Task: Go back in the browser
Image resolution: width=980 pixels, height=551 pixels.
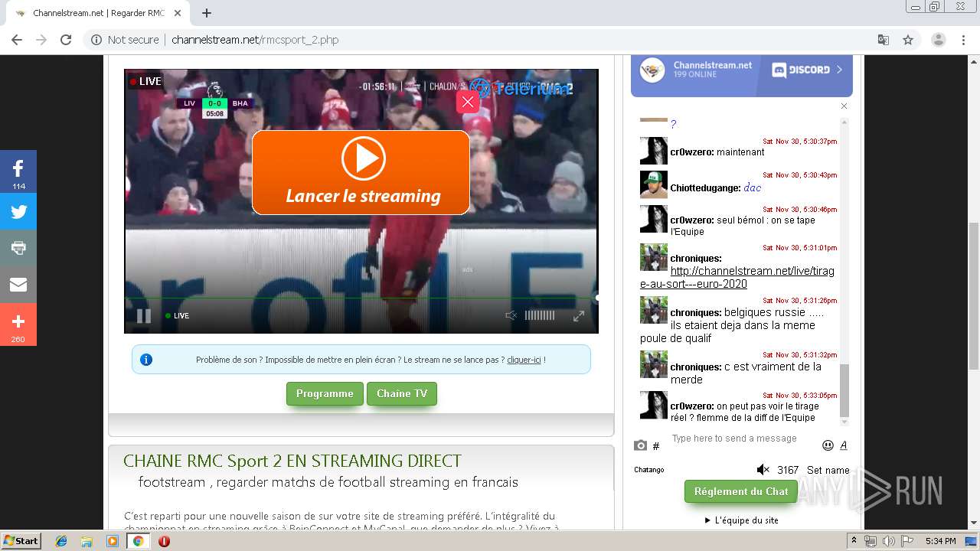Action: point(17,40)
